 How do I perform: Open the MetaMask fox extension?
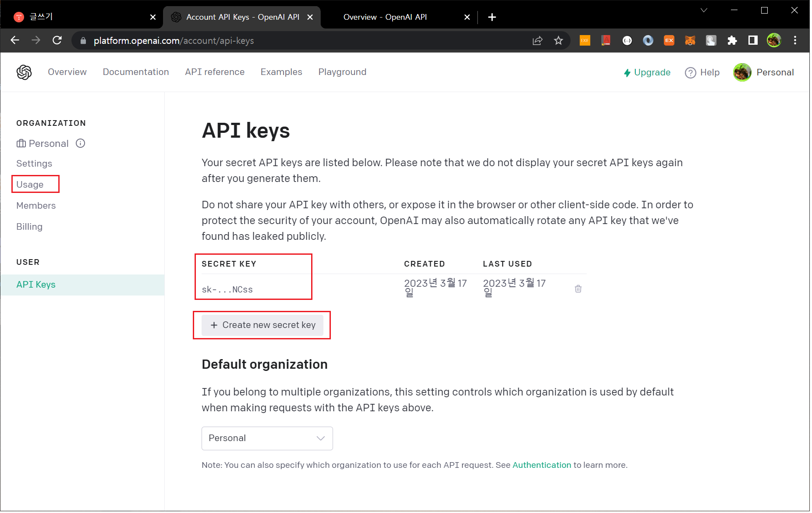click(690, 40)
